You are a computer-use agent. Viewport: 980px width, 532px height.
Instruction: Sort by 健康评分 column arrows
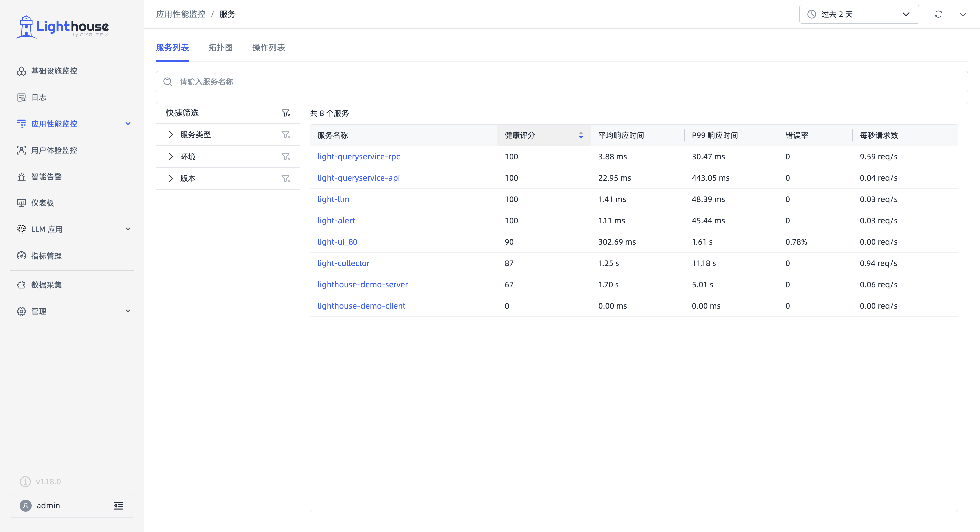point(581,135)
